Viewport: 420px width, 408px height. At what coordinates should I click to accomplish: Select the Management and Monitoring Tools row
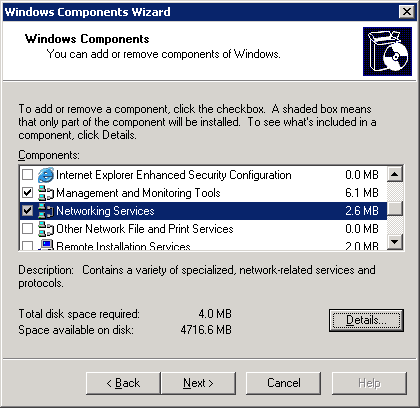click(x=203, y=193)
